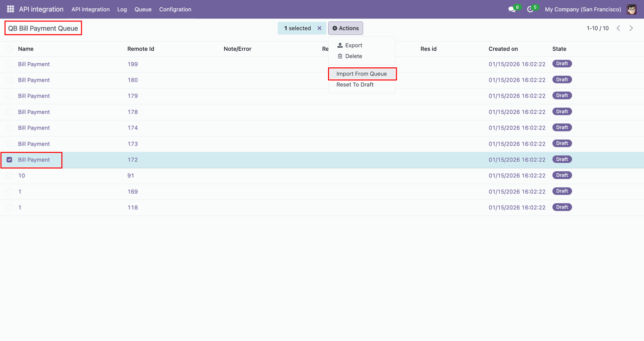Collapse the Actions dropdown button
This screenshot has width=644, height=341.
(x=345, y=28)
